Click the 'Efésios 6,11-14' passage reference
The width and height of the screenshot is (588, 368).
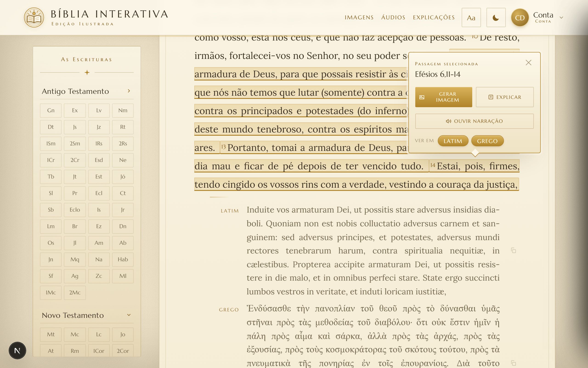[x=438, y=74]
